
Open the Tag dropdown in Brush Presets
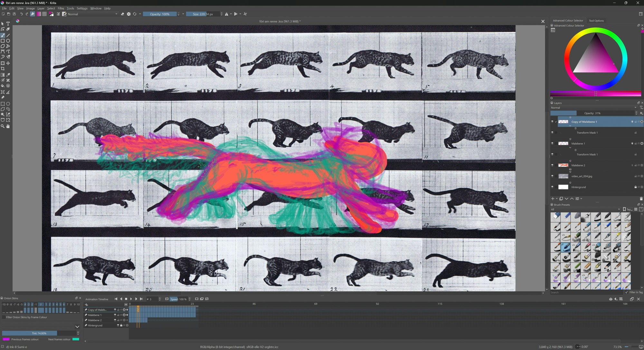[628, 209]
